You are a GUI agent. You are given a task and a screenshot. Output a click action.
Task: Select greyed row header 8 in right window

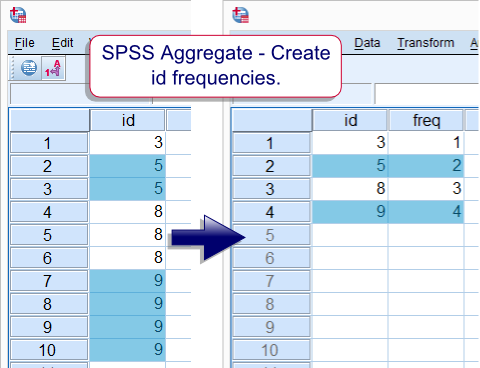(x=272, y=304)
